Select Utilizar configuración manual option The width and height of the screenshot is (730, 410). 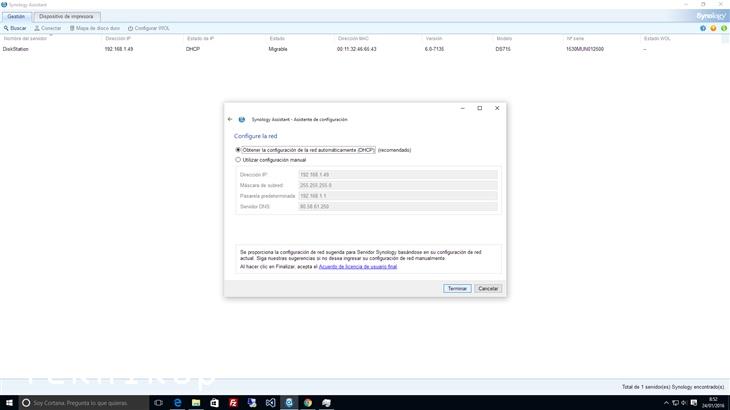point(238,160)
